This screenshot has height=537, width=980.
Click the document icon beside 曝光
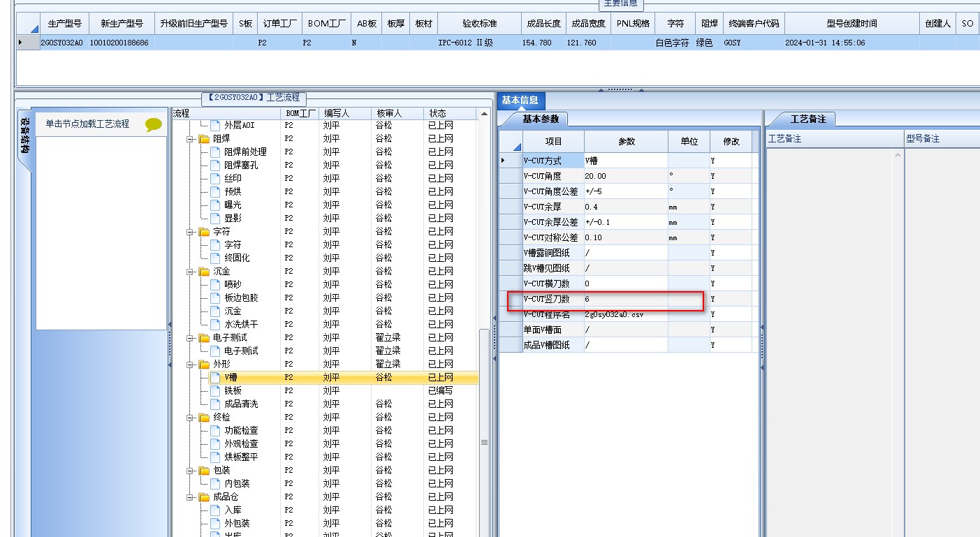(215, 205)
